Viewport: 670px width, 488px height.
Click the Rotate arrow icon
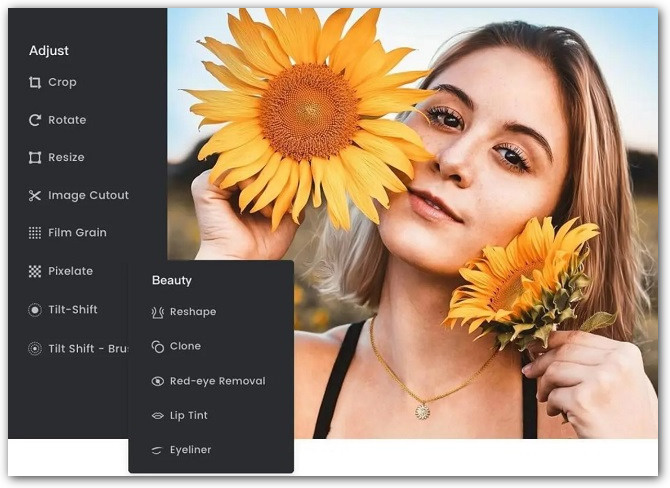(35, 120)
